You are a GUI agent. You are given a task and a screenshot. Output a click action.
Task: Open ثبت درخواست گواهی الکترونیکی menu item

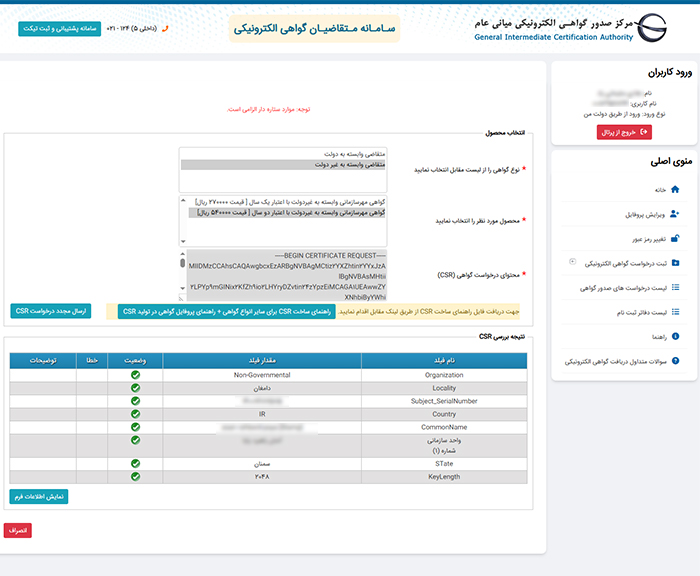pyautogui.click(x=625, y=263)
